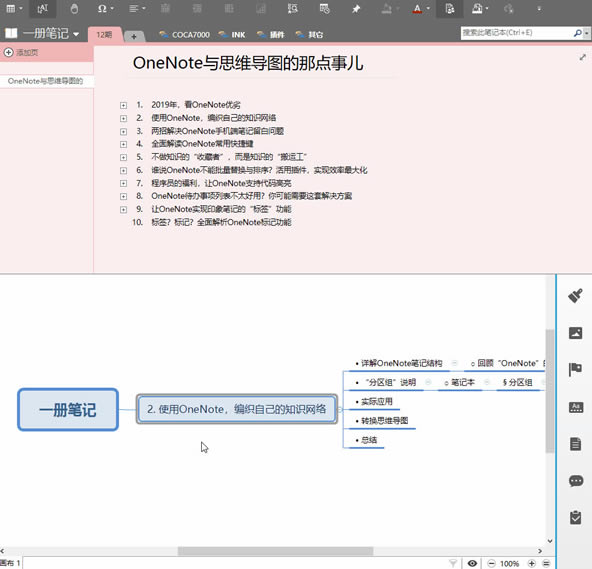Expand outline item 7 程序员的福利
The image size is (592, 569).
pos(123,183)
